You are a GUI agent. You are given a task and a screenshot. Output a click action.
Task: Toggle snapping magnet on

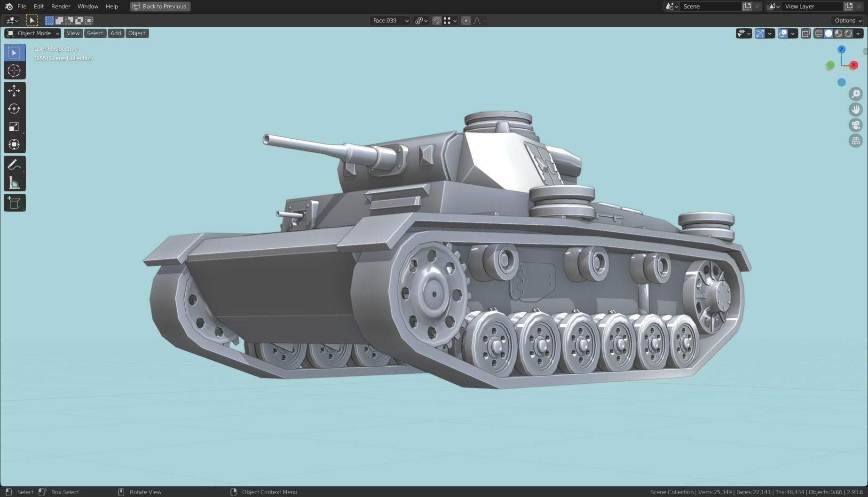pos(437,20)
